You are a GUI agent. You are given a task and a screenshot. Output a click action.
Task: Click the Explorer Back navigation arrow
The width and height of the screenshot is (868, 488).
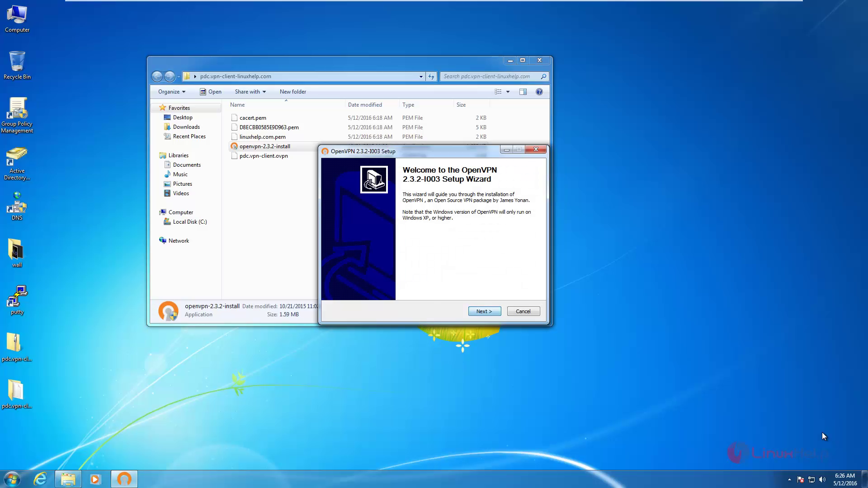click(157, 76)
